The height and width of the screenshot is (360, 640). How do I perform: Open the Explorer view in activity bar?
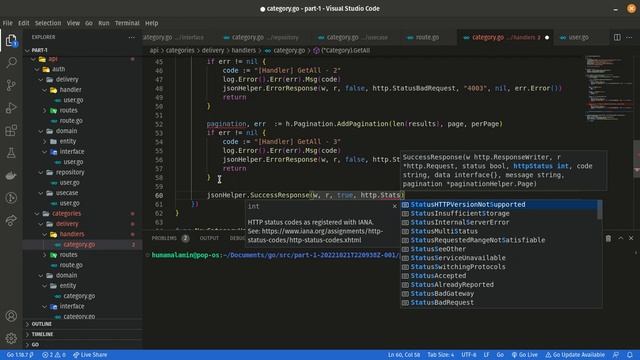[11, 40]
